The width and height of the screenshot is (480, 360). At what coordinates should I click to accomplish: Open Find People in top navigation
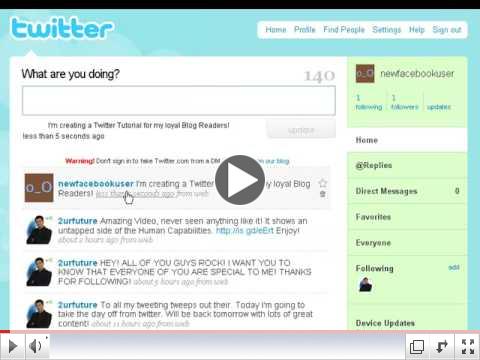pyautogui.click(x=344, y=30)
